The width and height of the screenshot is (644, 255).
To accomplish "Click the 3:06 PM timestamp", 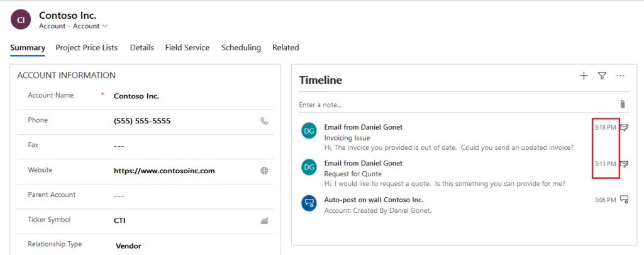I will pyautogui.click(x=606, y=200).
